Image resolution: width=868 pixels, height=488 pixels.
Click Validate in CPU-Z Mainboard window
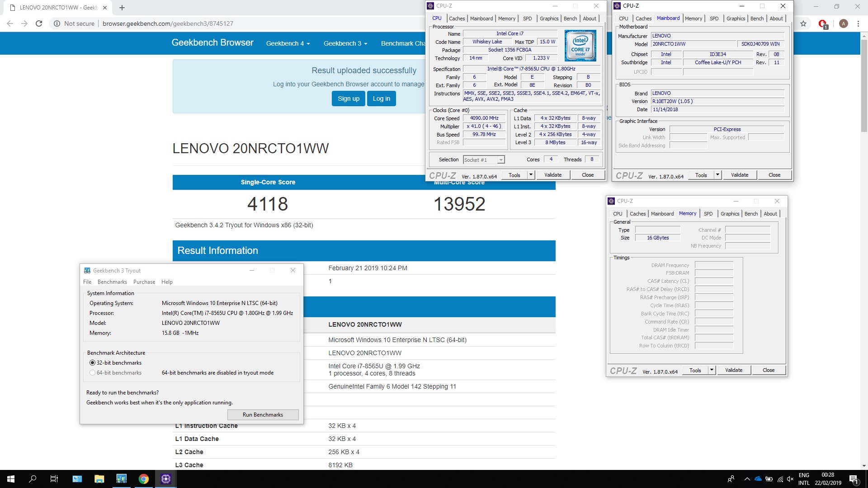(x=740, y=175)
